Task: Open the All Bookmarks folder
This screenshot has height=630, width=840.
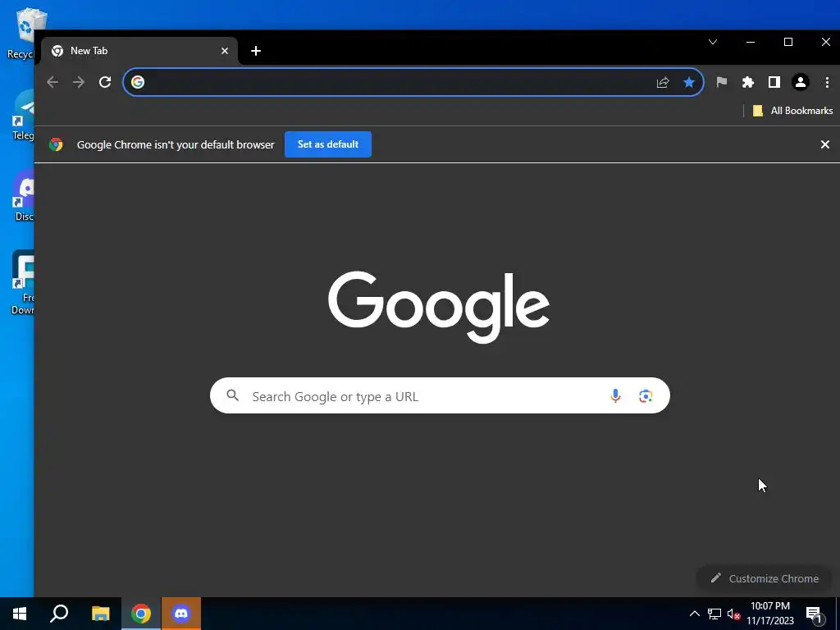Action: pyautogui.click(x=793, y=111)
